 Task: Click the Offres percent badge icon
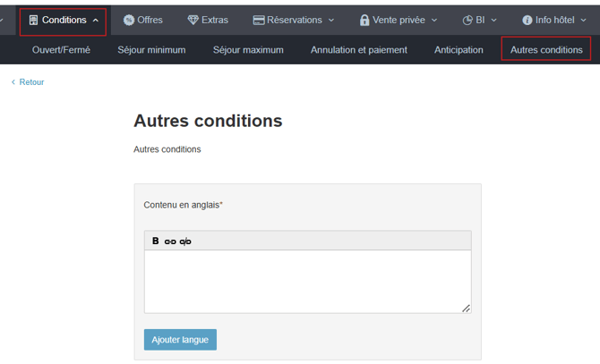click(x=129, y=20)
